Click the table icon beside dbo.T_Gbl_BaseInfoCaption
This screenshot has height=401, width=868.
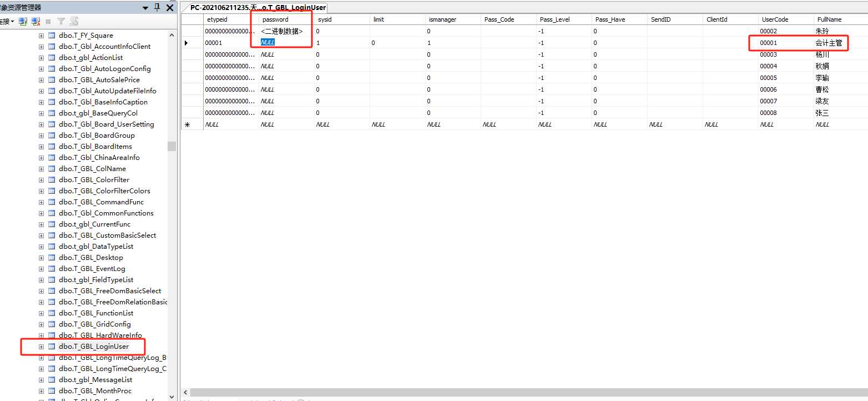click(x=52, y=102)
